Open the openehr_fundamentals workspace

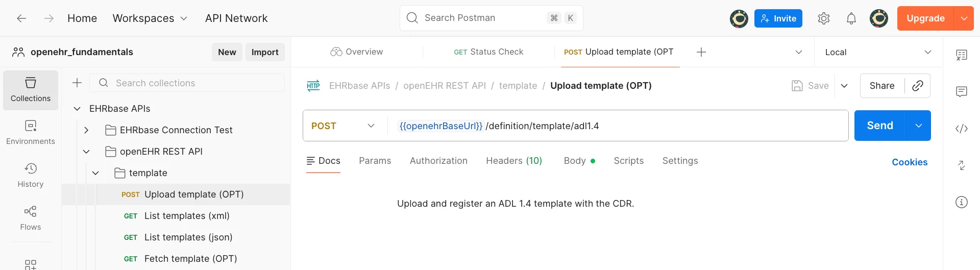pyautogui.click(x=82, y=52)
